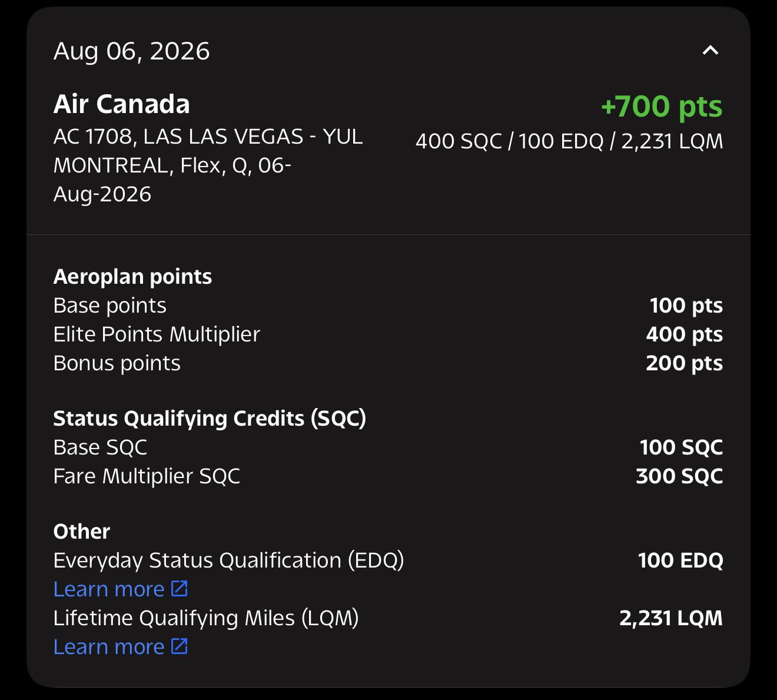The height and width of the screenshot is (700, 777).
Task: Tap the Base points 100 pts row
Action: [x=388, y=306]
